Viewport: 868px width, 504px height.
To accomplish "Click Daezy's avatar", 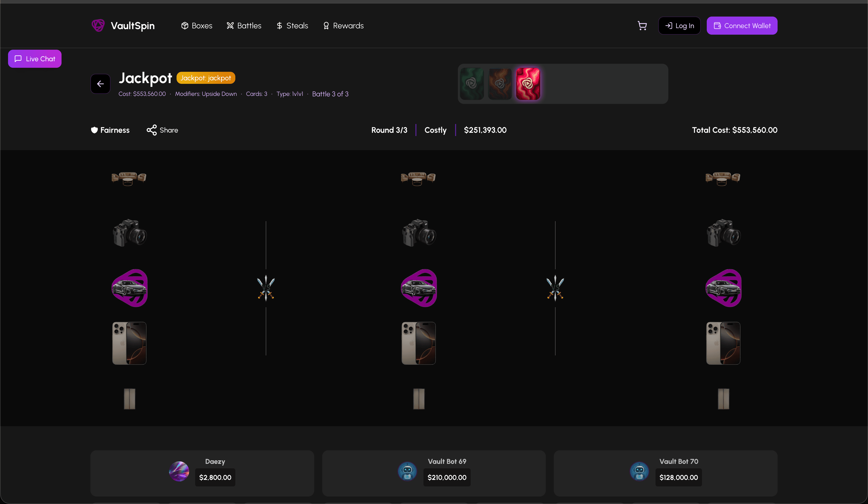I will coord(179,471).
